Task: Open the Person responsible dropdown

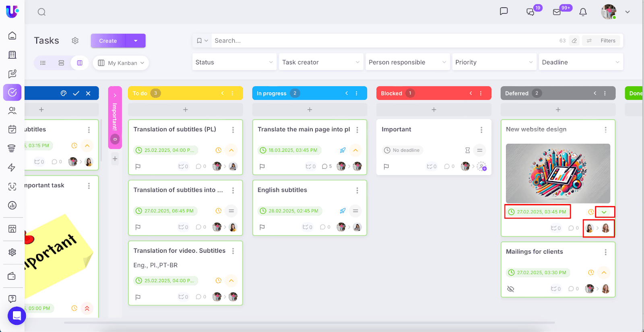Action: click(x=407, y=62)
